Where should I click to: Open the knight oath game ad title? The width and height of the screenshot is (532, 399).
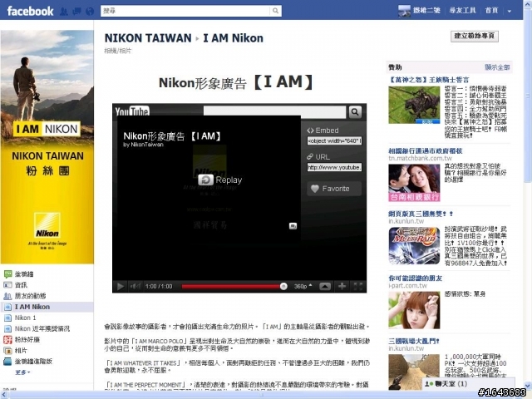429,80
